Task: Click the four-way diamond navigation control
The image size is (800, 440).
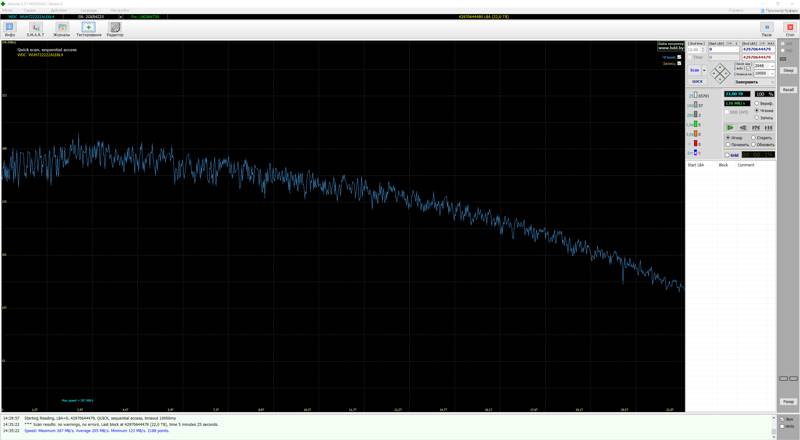Action: tap(720, 72)
